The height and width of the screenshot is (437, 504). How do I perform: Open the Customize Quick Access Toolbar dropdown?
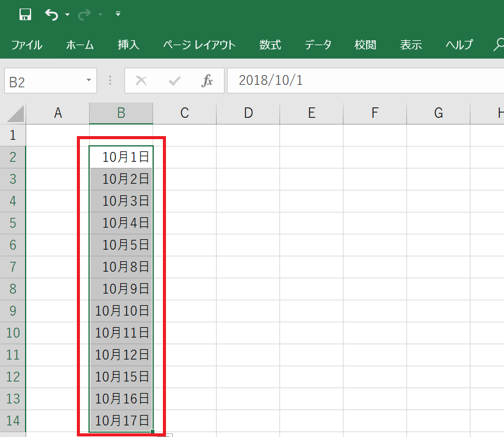click(x=118, y=14)
